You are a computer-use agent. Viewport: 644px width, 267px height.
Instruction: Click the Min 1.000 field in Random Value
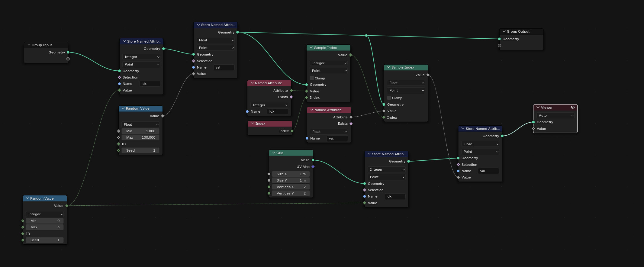pos(140,131)
